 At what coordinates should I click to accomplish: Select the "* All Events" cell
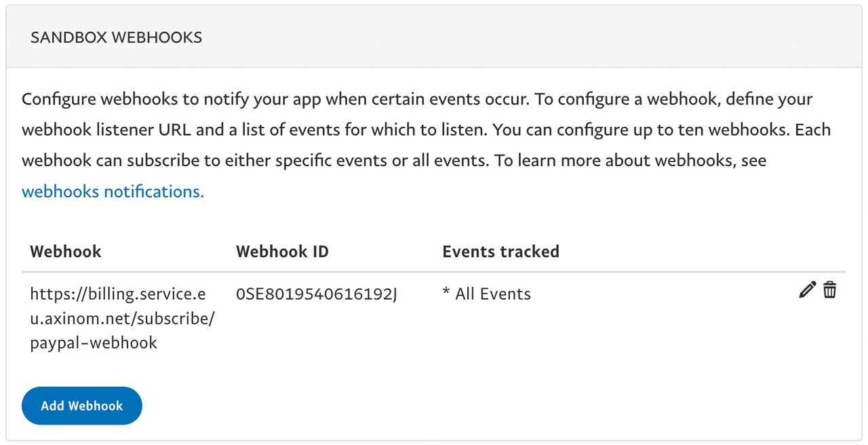point(486,294)
